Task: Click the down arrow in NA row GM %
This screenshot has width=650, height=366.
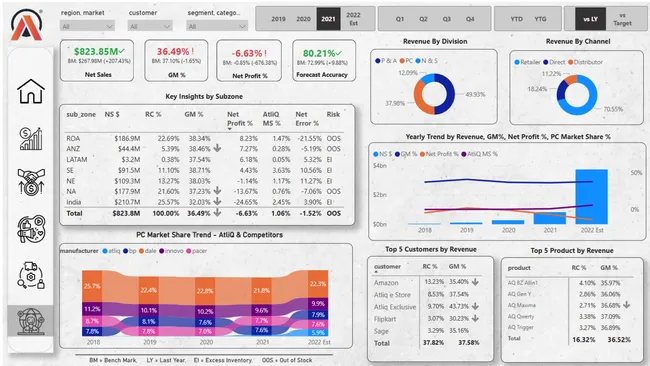Action: pyautogui.click(x=217, y=191)
